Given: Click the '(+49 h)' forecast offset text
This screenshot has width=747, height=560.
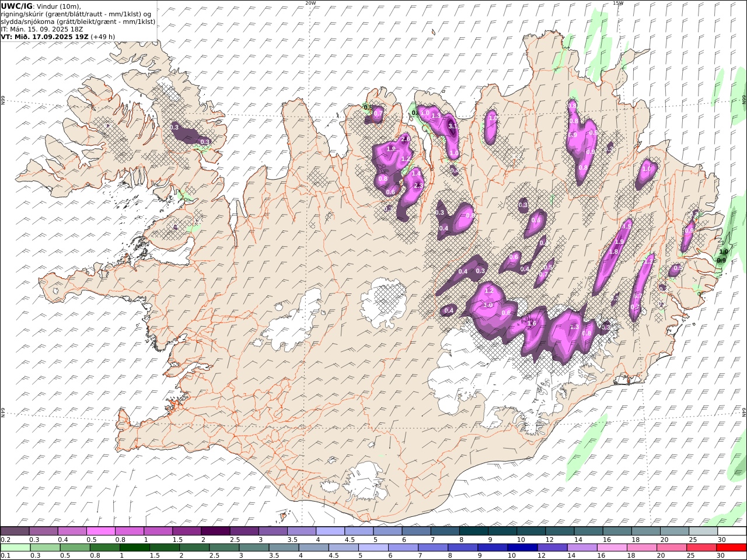Looking at the screenshot, I should click(x=103, y=36).
